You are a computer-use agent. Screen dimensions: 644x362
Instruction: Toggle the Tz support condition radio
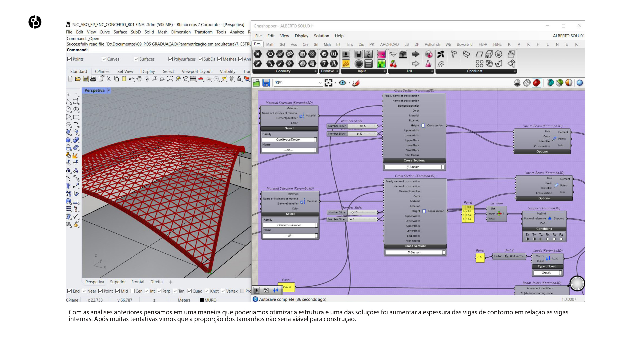click(541, 239)
